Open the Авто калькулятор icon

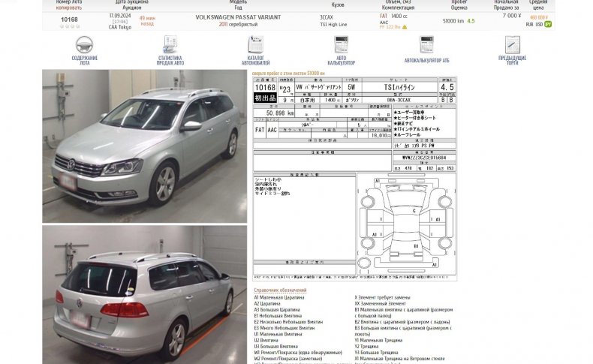tap(341, 44)
